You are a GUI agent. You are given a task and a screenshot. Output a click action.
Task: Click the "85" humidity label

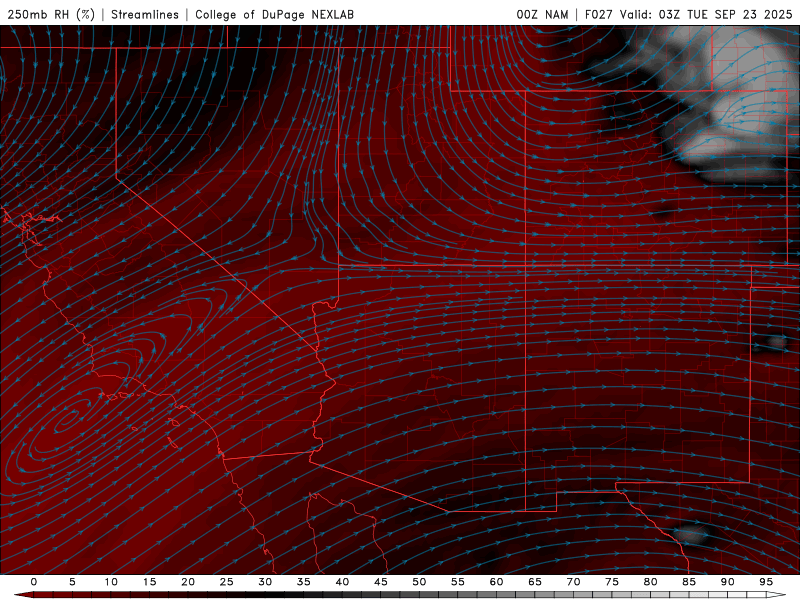(x=689, y=582)
